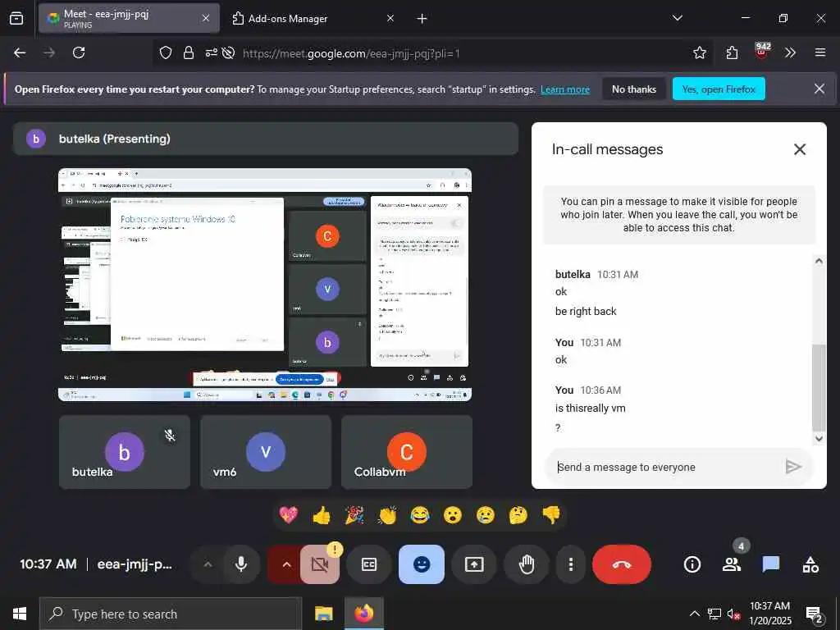Toggle the microphone button
The width and height of the screenshot is (840, 630).
pyautogui.click(x=241, y=564)
